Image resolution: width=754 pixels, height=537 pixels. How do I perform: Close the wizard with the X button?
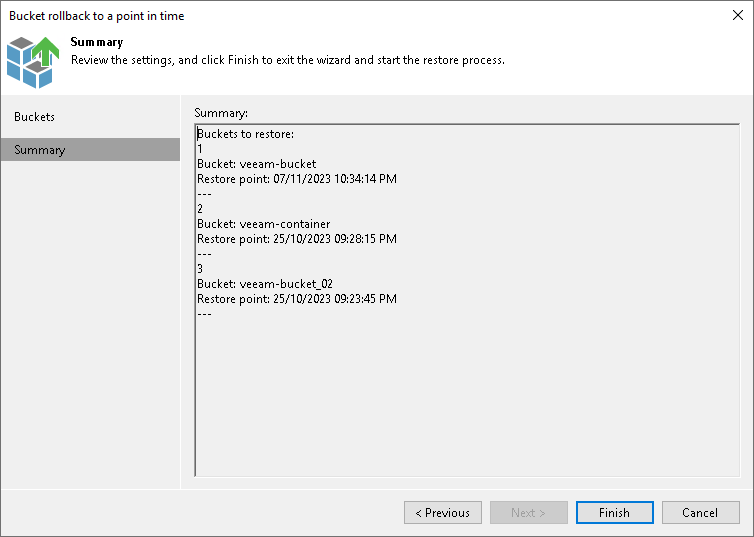(738, 15)
